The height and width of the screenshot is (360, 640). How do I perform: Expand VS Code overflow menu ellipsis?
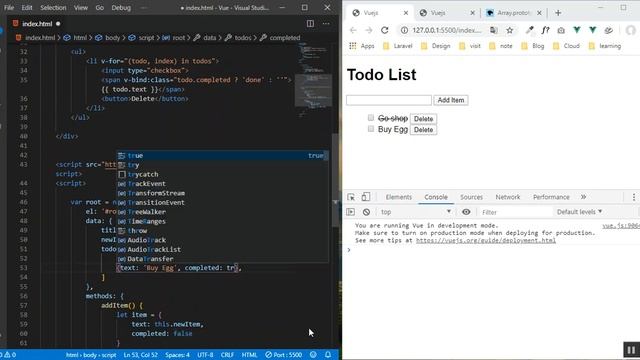coord(144,8)
